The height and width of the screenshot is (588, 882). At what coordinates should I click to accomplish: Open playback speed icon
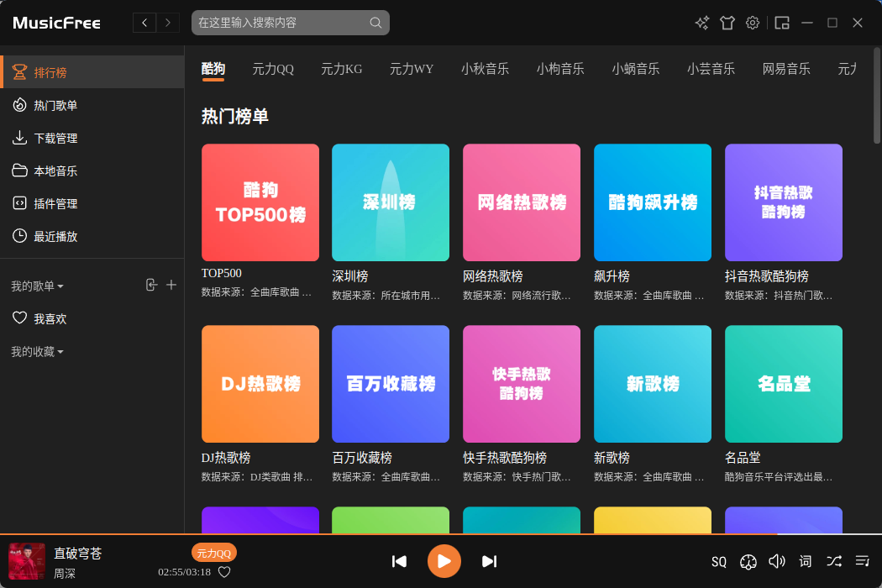tap(748, 562)
